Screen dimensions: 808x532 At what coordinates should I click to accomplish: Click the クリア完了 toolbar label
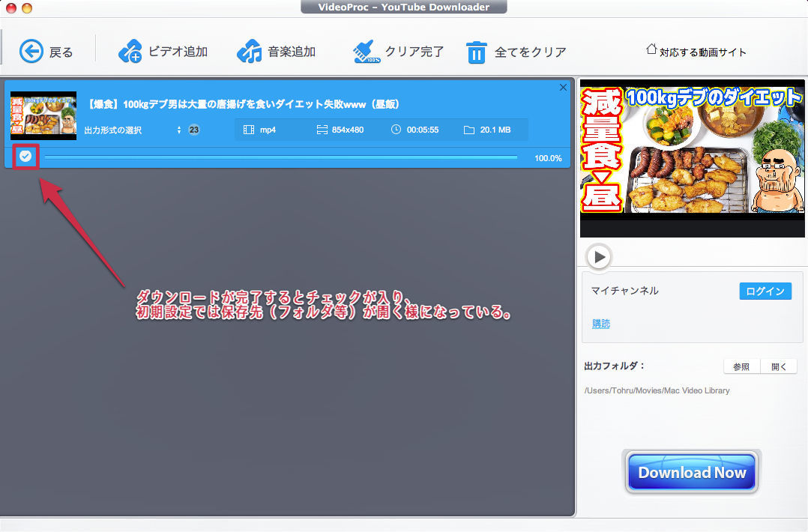(414, 52)
